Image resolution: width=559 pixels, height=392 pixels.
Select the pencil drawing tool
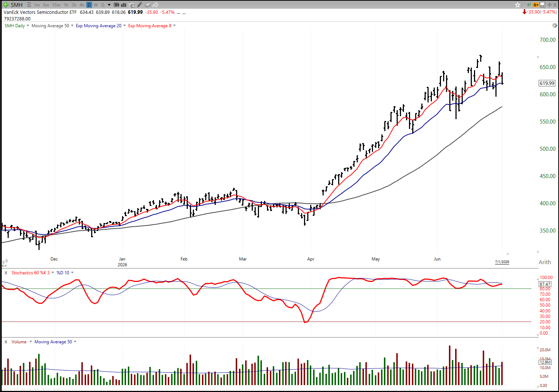pos(139,5)
